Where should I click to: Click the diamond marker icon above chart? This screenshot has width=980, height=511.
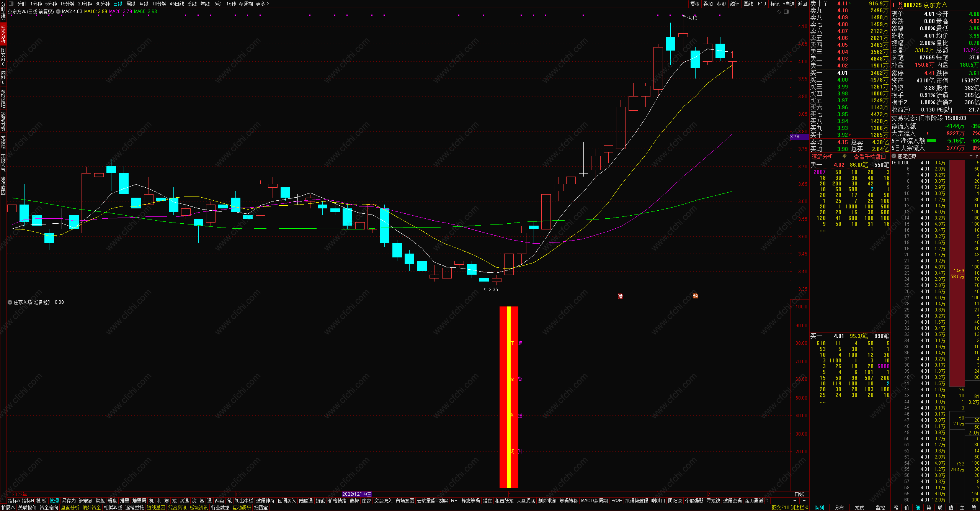(x=779, y=11)
